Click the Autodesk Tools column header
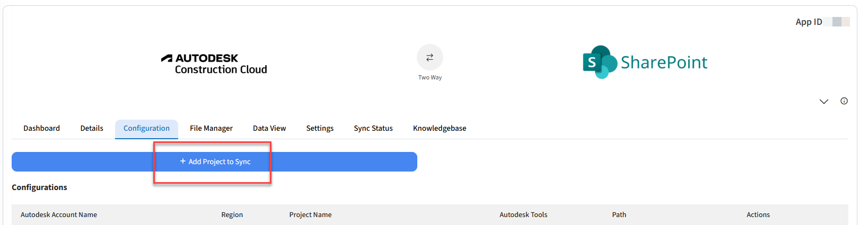868x225 pixels. click(523, 214)
